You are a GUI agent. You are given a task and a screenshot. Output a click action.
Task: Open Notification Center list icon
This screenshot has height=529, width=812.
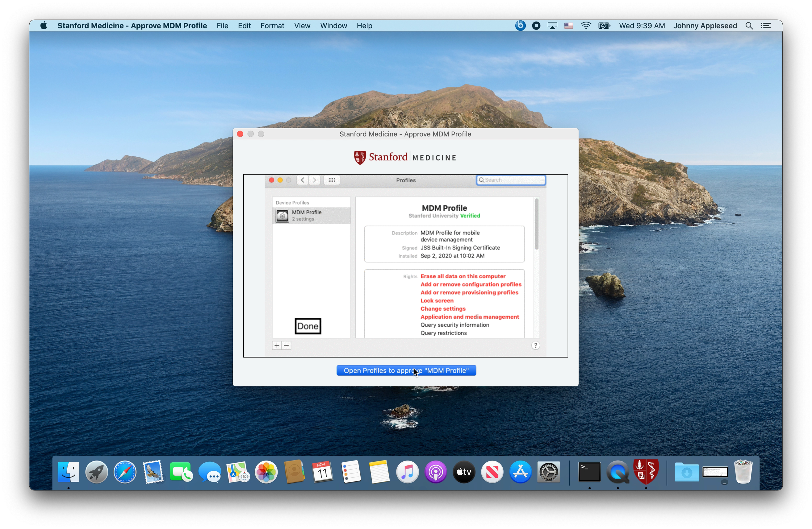click(x=766, y=26)
